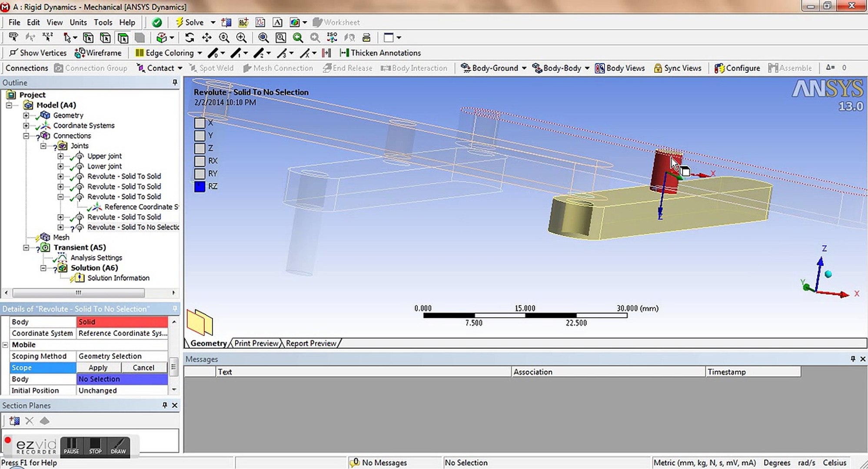Click the new section plane icon
Viewport: 868px width, 469px height.
[x=14, y=421]
